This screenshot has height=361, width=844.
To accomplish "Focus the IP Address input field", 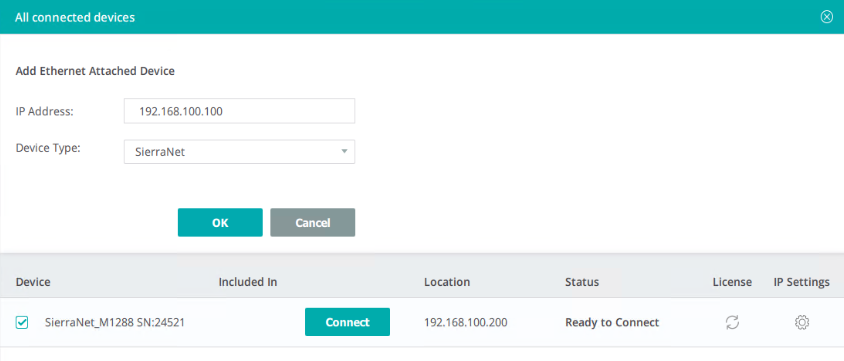I will click(239, 111).
